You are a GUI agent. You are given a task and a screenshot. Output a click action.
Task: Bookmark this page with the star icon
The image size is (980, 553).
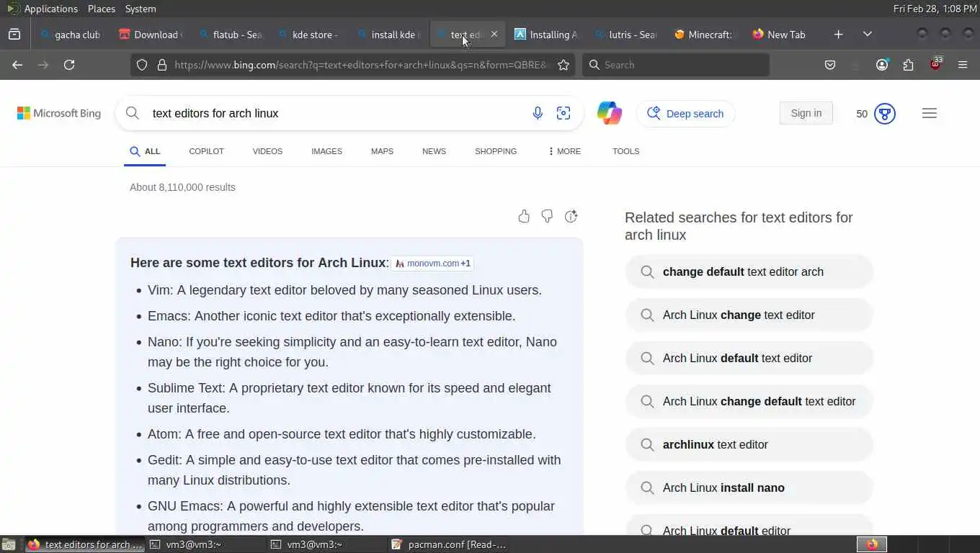(563, 65)
